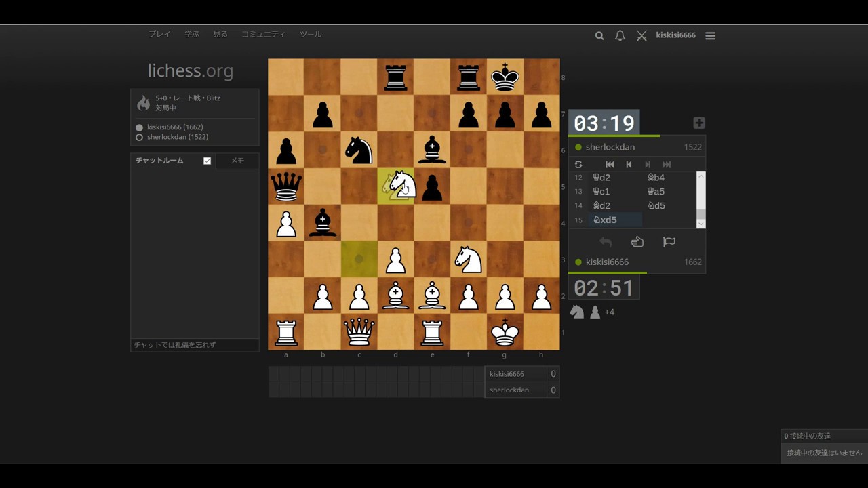Expand the 接続中の友達 friends box
Screen dimensions: 868x488
click(824, 436)
